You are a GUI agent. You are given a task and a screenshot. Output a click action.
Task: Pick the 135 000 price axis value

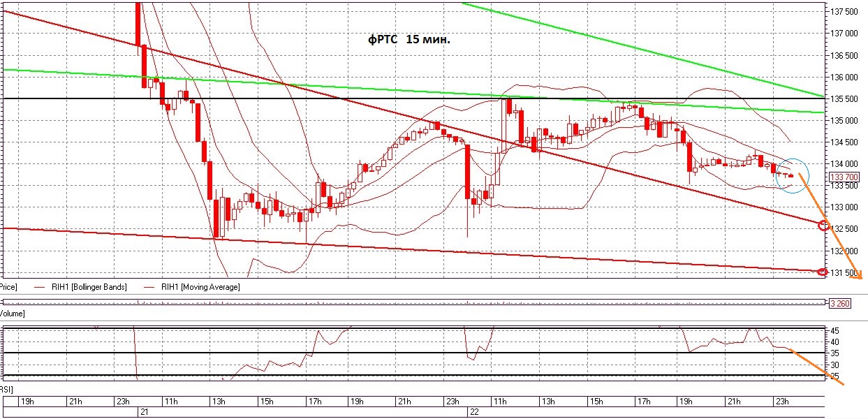845,120
